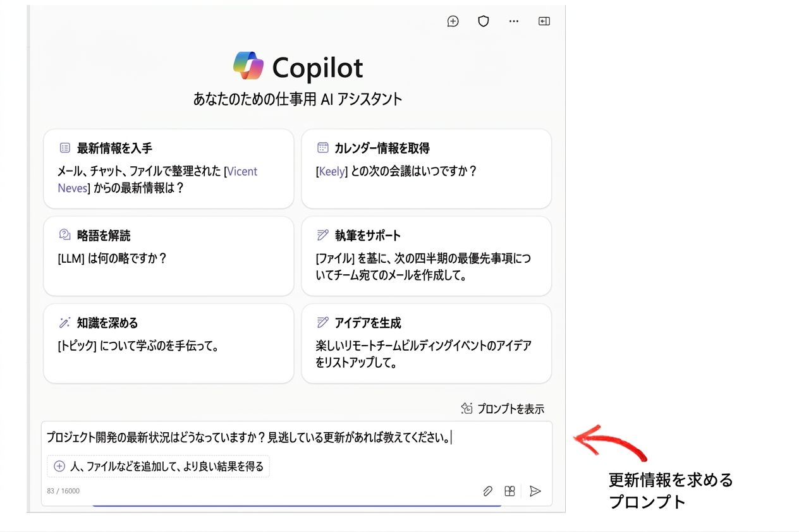Click the Copilot colorful logo

(x=248, y=66)
